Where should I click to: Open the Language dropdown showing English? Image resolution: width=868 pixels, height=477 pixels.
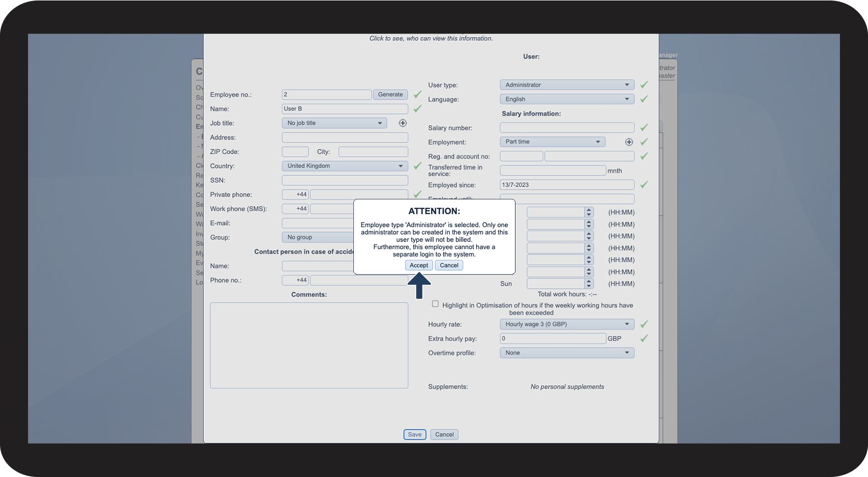coord(567,99)
